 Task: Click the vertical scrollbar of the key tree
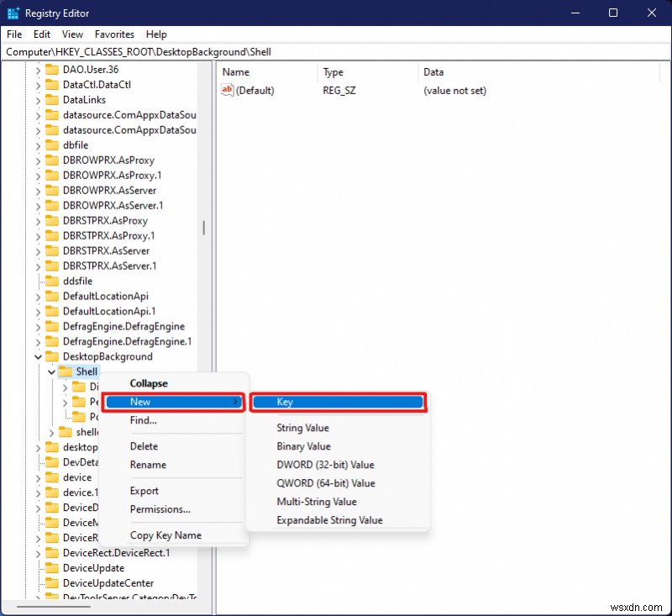pyautogui.click(x=204, y=228)
